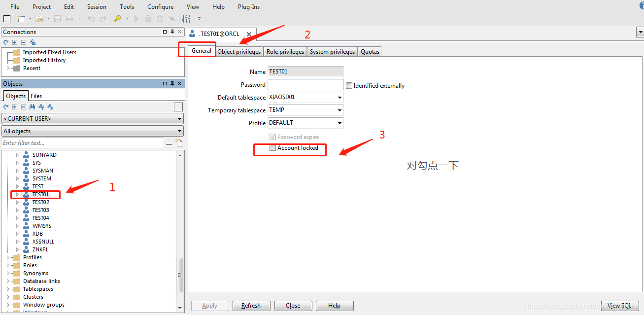Open the Temporary tablespace TEMP dropdown

pos(339,110)
